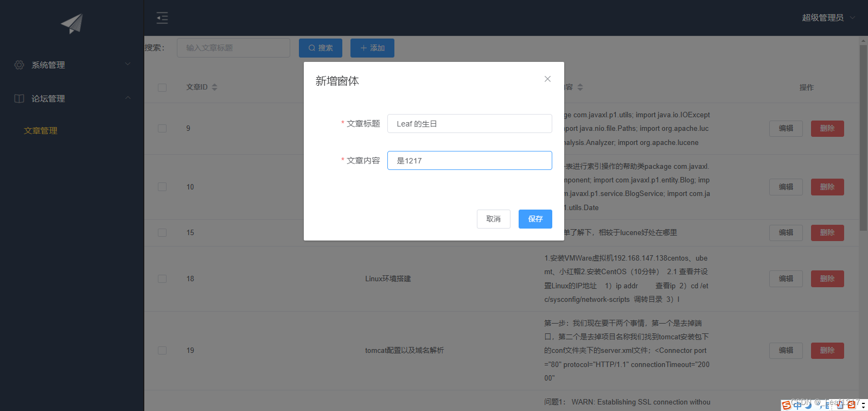This screenshot has width=868, height=411.
Task: Edit article 15 with 编辑
Action: point(786,232)
